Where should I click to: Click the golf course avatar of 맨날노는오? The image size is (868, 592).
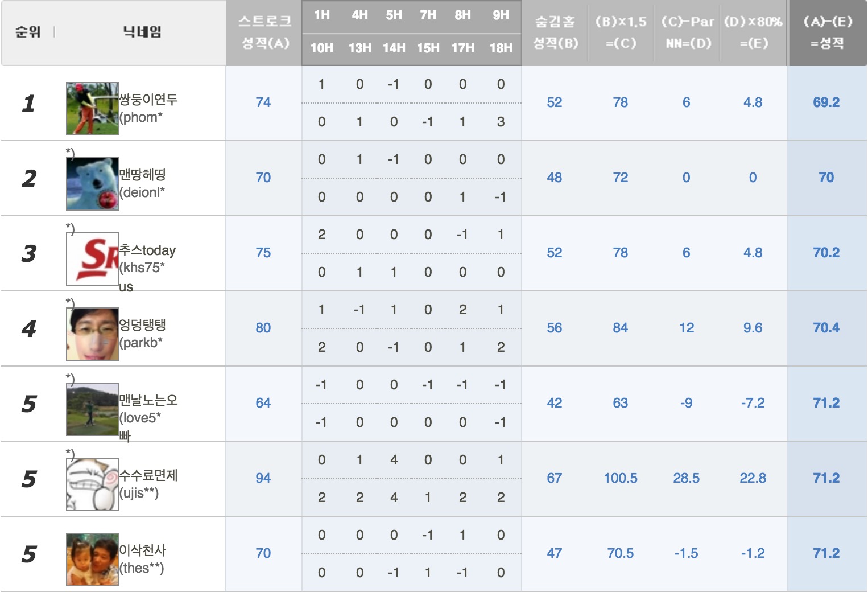pos(92,409)
